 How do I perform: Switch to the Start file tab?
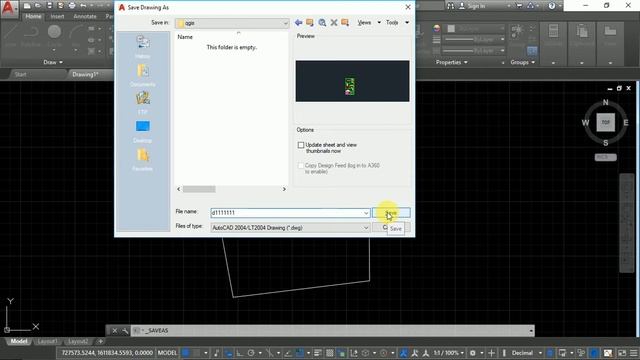pyautogui.click(x=20, y=74)
